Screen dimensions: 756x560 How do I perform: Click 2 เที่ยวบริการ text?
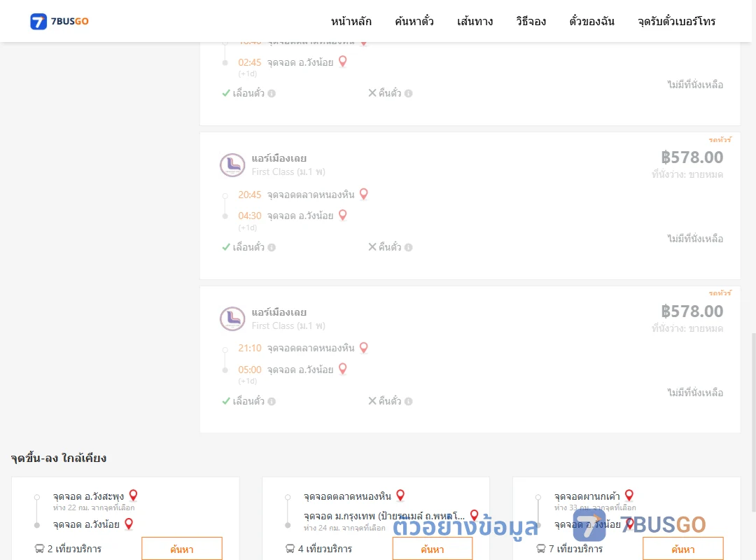pos(75,549)
